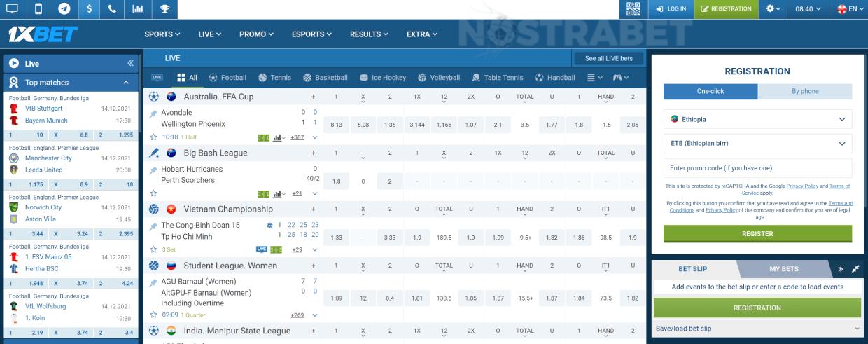Image resolution: width=868 pixels, height=344 pixels.
Task: Click the basketball icon beside Student League Women
Action: click(x=154, y=266)
